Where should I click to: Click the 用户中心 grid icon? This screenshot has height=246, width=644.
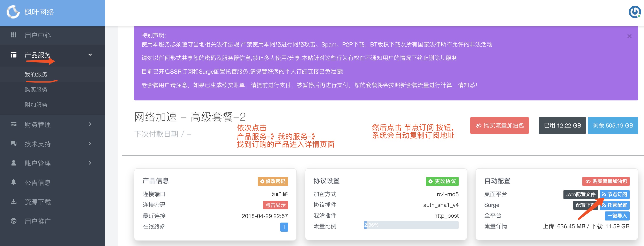tap(14, 35)
